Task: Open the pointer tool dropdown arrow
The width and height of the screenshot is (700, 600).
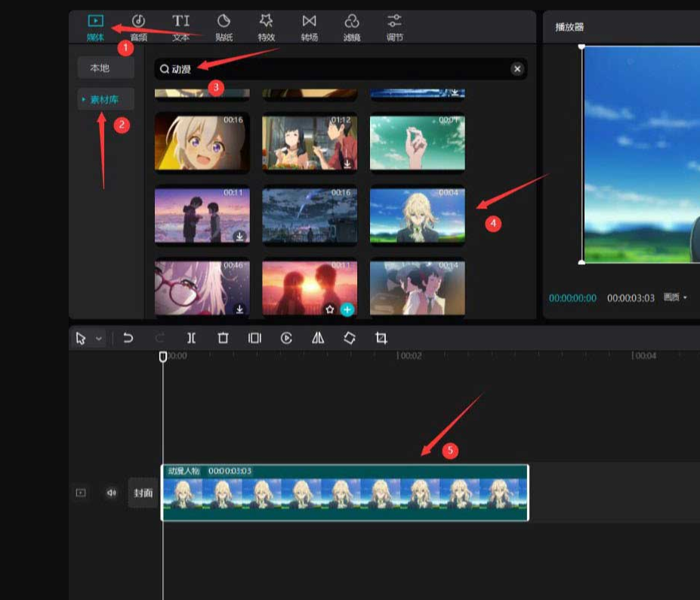Action: 99,339
